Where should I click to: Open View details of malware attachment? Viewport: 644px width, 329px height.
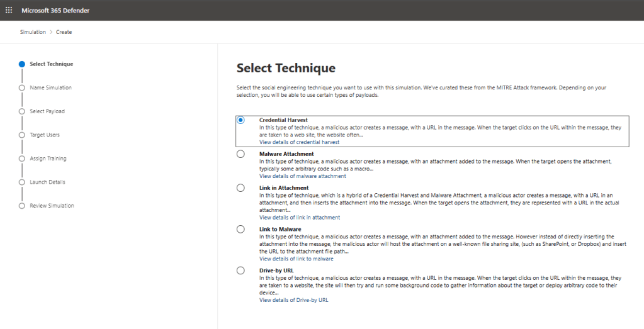tap(302, 176)
